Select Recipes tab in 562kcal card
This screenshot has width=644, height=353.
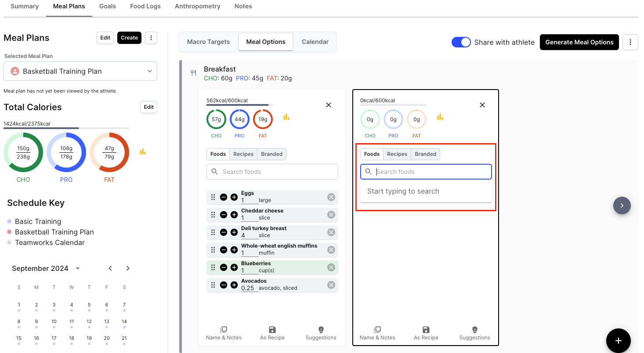[x=243, y=154]
